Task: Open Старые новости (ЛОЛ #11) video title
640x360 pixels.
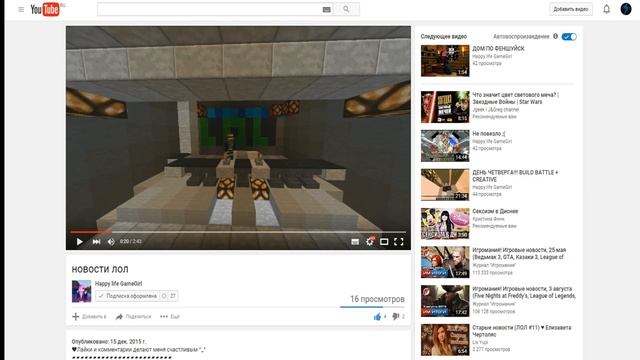Action: [x=522, y=331]
